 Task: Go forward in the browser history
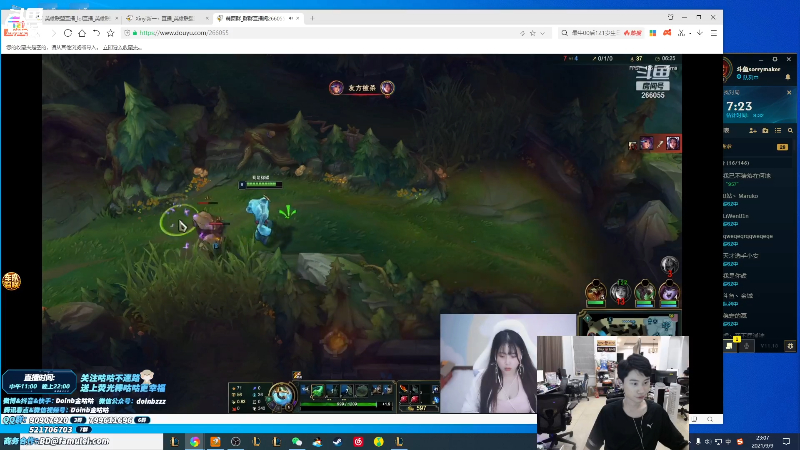pyautogui.click(x=53, y=33)
